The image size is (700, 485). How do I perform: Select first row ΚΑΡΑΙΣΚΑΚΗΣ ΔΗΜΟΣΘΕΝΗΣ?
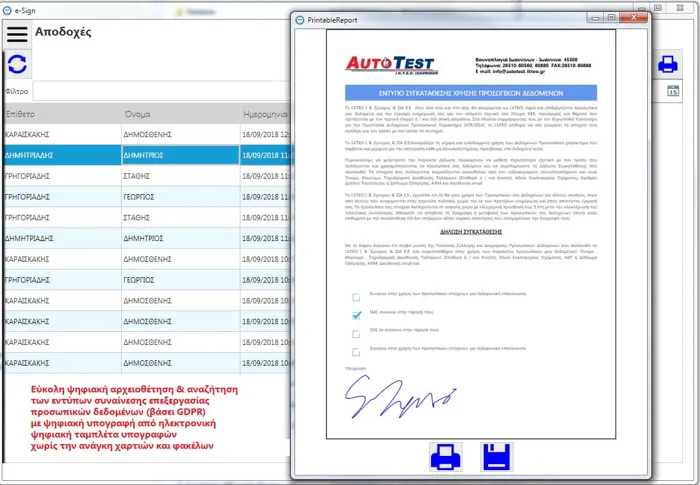[x=120, y=134]
